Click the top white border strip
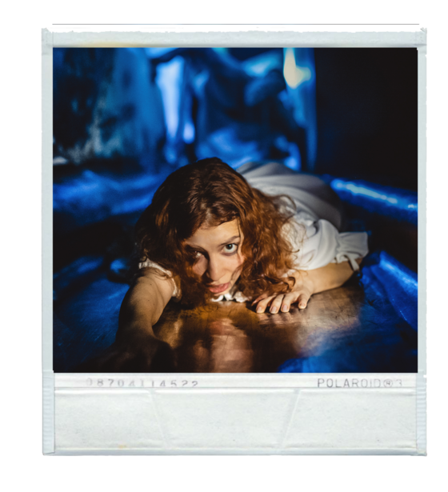 pos(234,39)
